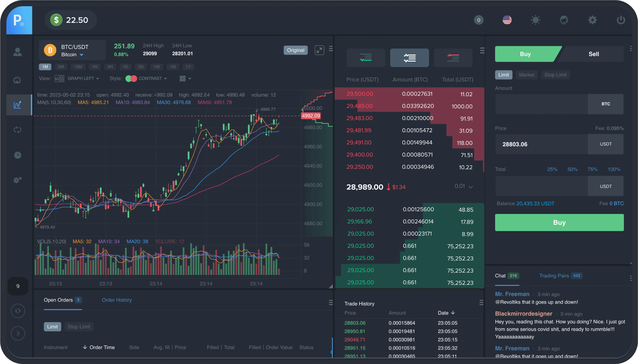Click the power logout icon
The width and height of the screenshot is (638, 364).
click(620, 20)
